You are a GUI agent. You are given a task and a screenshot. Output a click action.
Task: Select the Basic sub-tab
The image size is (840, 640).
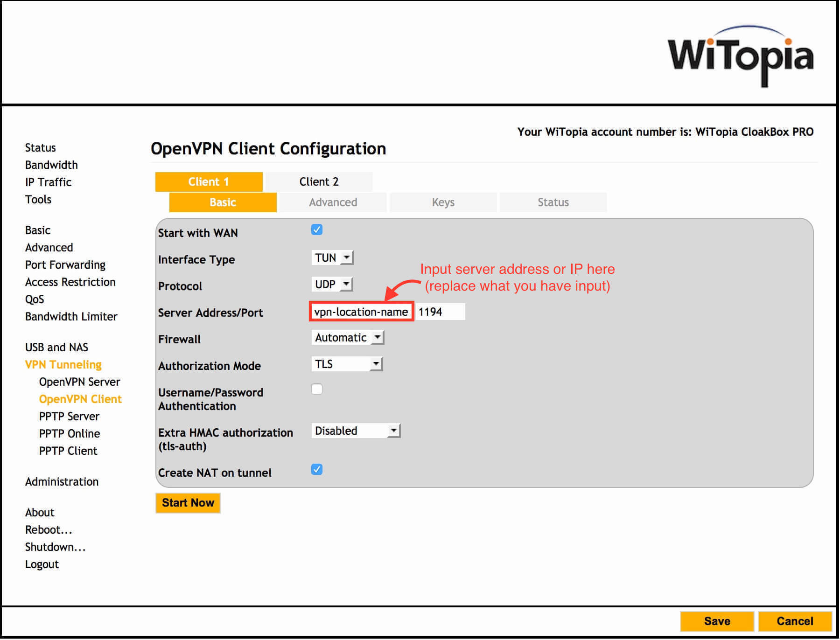223,202
